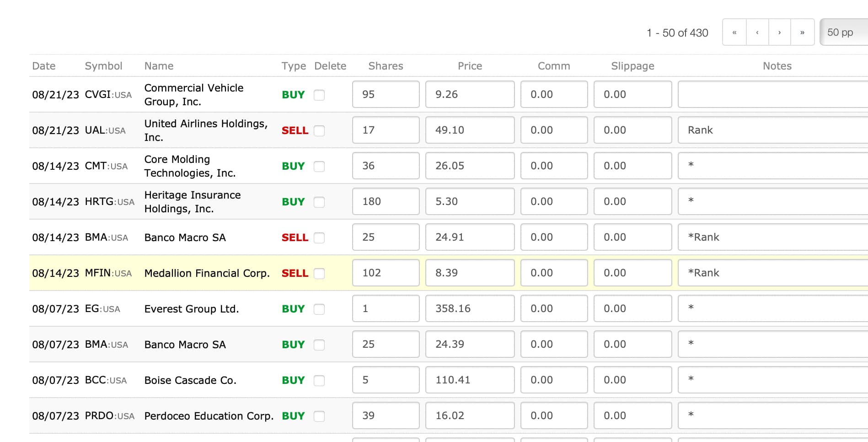Edit shares field showing 17 for UAL
This screenshot has width=868, height=442.
[386, 130]
